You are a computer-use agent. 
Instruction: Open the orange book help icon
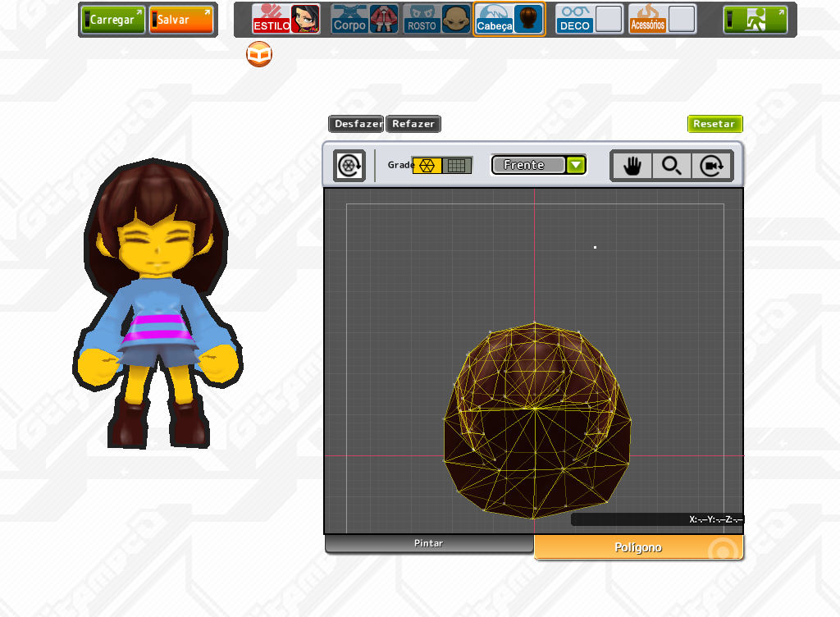[x=259, y=54]
